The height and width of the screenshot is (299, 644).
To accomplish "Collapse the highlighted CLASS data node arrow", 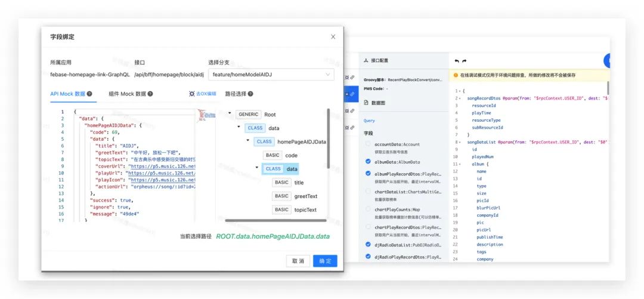I will tap(256, 168).
